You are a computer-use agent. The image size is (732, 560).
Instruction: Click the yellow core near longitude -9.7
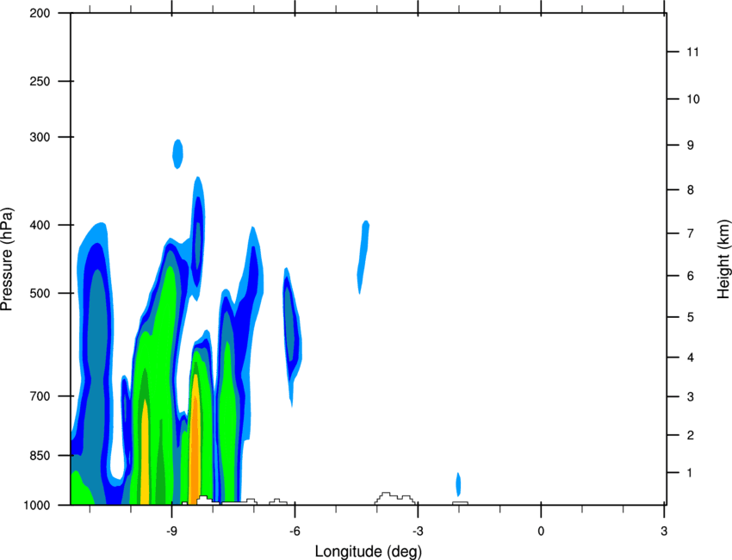pos(145,453)
